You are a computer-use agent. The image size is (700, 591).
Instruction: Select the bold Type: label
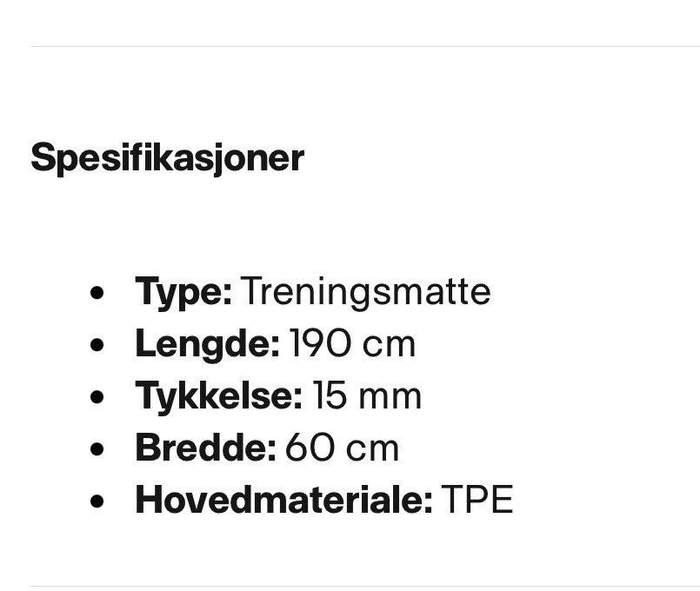coord(183,293)
